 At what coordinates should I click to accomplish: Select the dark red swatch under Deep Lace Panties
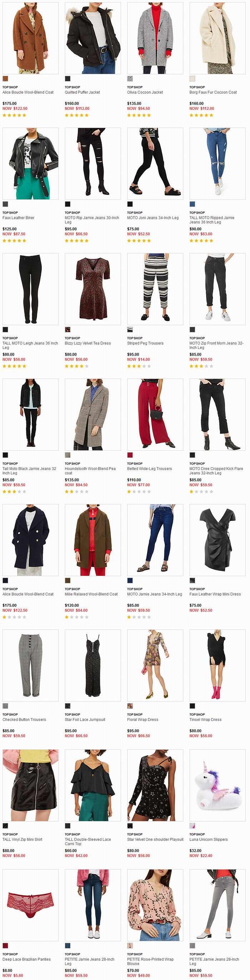coord(5,945)
